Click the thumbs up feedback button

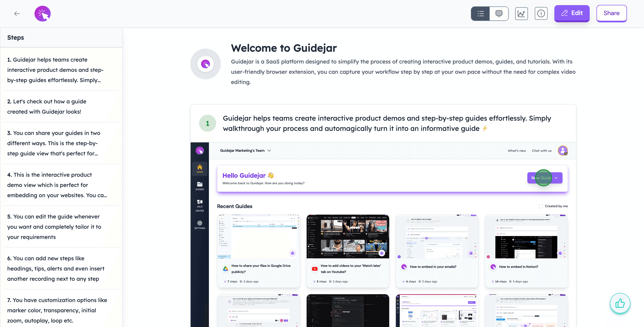pos(620,303)
